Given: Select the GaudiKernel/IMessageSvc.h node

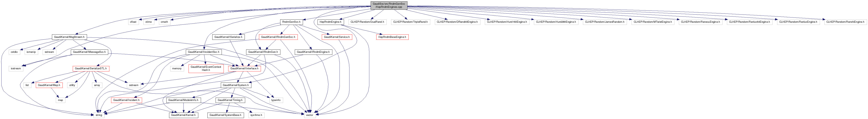Looking at the screenshot, I should pyautogui.click(x=89, y=52).
